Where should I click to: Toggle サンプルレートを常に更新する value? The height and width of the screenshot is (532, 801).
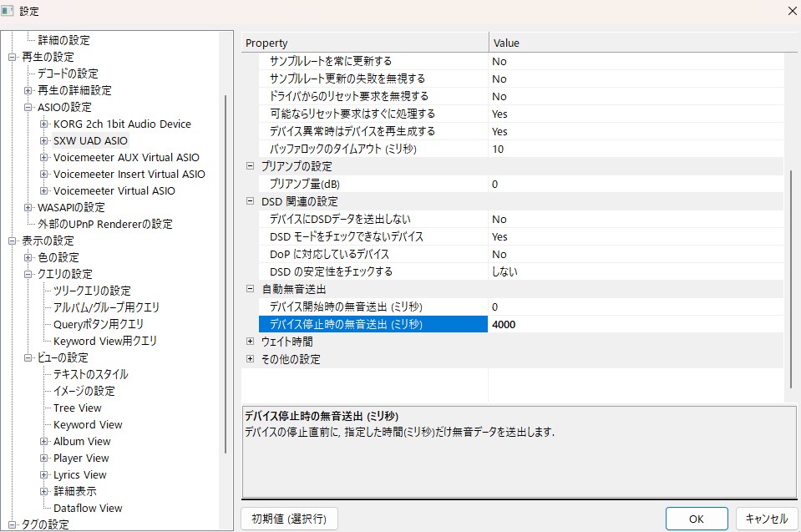(x=635, y=61)
